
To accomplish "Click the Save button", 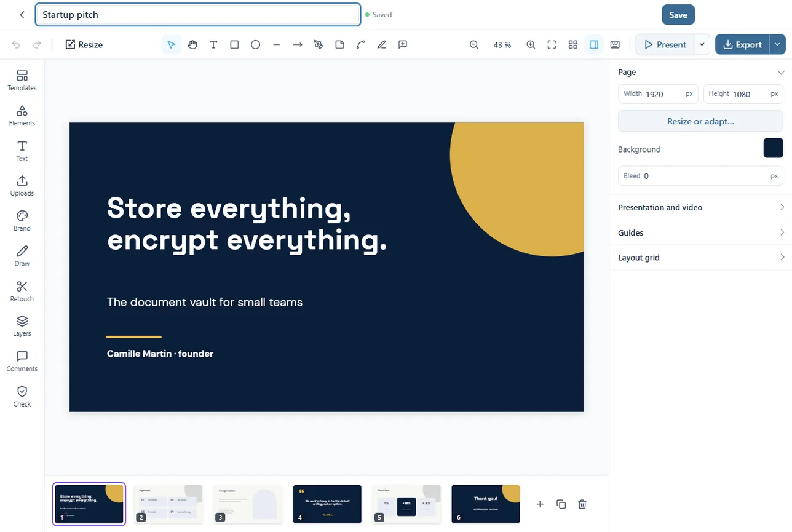I will click(x=678, y=15).
